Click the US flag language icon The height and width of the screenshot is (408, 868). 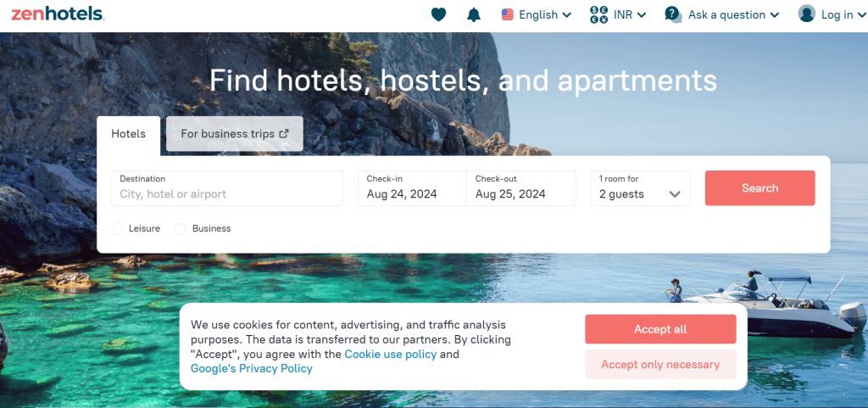pos(508,14)
